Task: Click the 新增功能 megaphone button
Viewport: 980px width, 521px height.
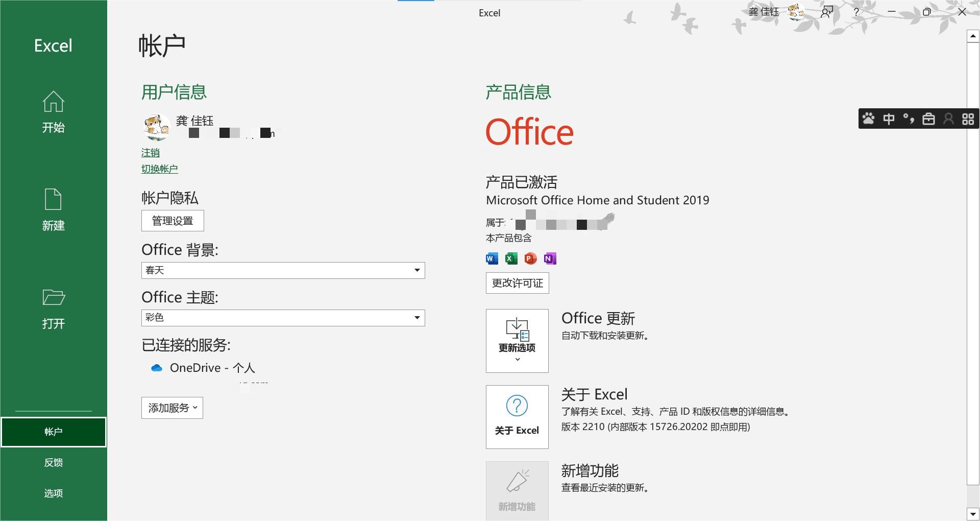Action: 517,491
